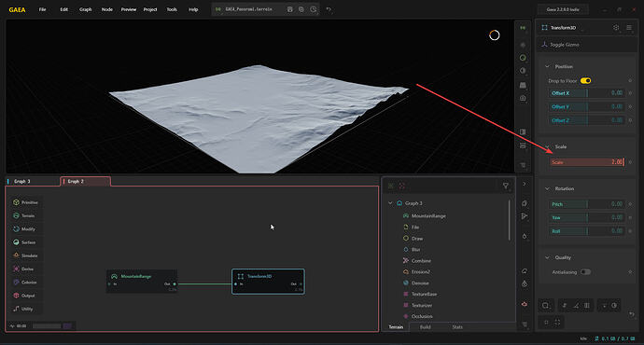Click the droplet icon in graph sidebar
644x345 pixels.
click(x=525, y=236)
